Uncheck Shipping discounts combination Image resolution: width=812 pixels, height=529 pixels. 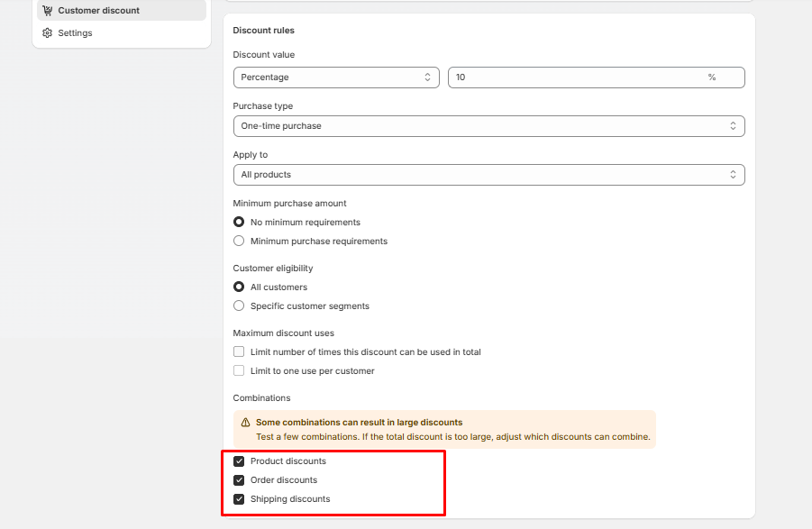click(x=239, y=499)
